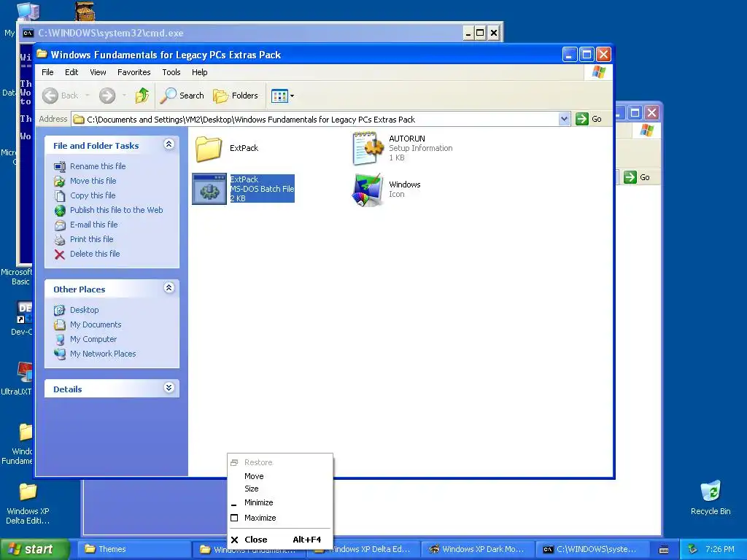The width and height of the screenshot is (747, 560).
Task: Select the Dev-C++ desktop shortcut icon
Action: point(24,312)
